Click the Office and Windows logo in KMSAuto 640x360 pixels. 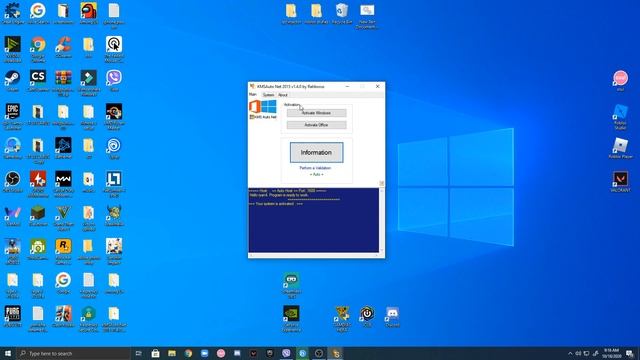[263, 107]
